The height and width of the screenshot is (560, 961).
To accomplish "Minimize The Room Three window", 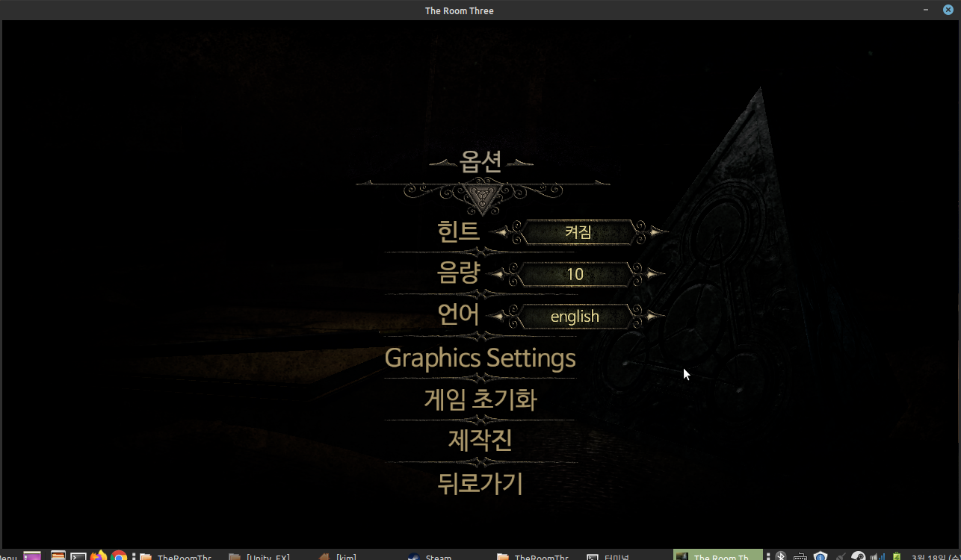I will [x=926, y=10].
